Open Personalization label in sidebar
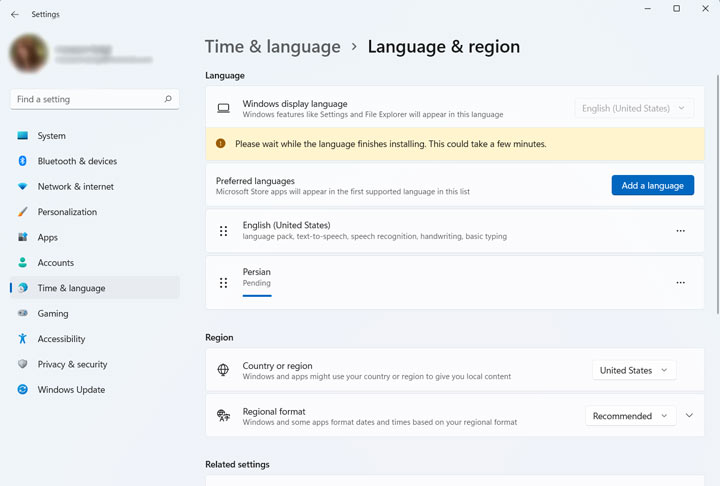The height and width of the screenshot is (486, 720). pyautogui.click(x=67, y=212)
